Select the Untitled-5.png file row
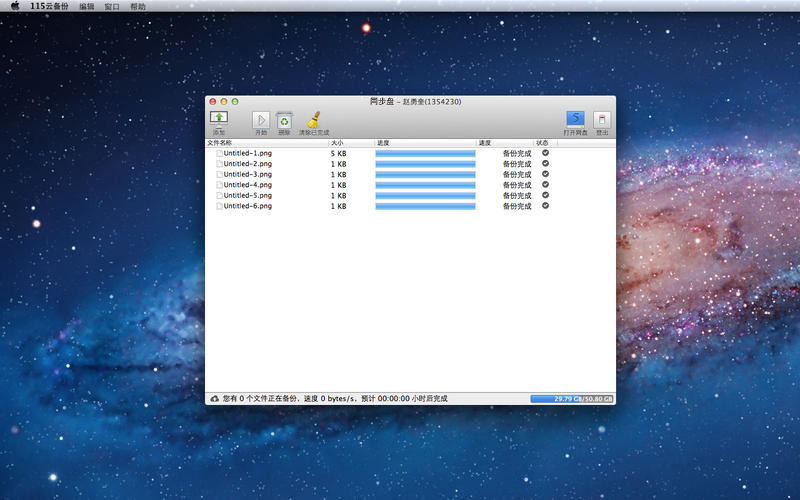Viewport: 800px width, 500px height. tap(247, 195)
